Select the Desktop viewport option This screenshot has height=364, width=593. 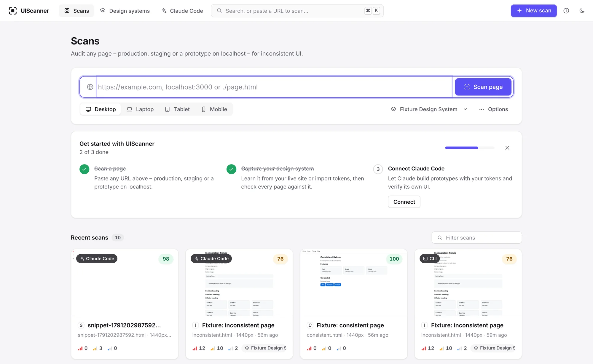pyautogui.click(x=101, y=109)
